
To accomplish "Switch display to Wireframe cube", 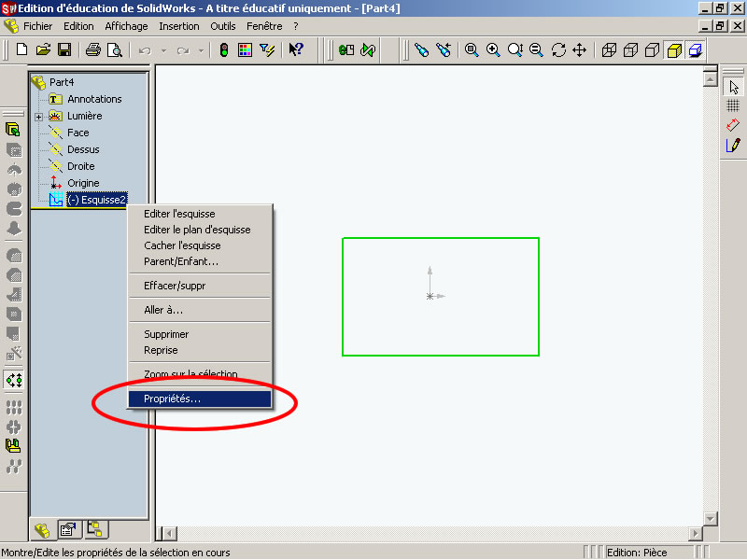I will tap(609, 49).
